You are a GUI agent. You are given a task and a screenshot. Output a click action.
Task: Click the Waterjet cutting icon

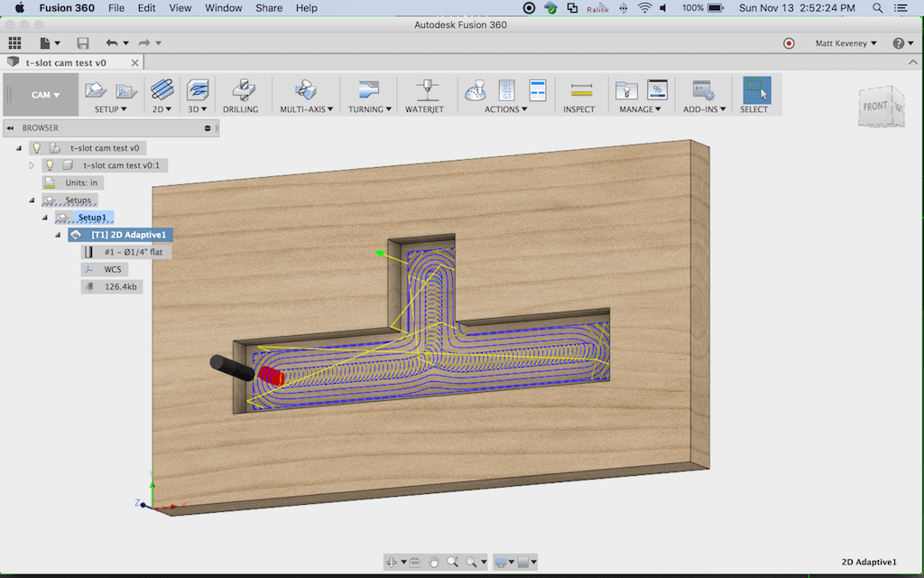point(425,90)
